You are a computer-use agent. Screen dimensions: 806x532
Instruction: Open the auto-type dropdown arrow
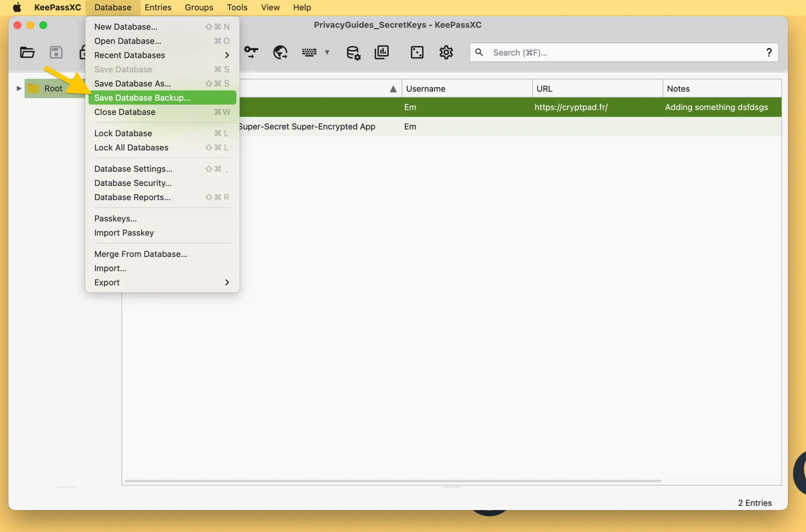pyautogui.click(x=327, y=53)
